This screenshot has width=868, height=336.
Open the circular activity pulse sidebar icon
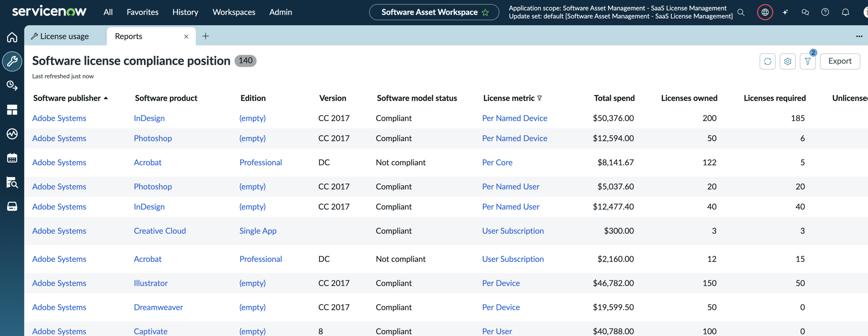[x=12, y=134]
